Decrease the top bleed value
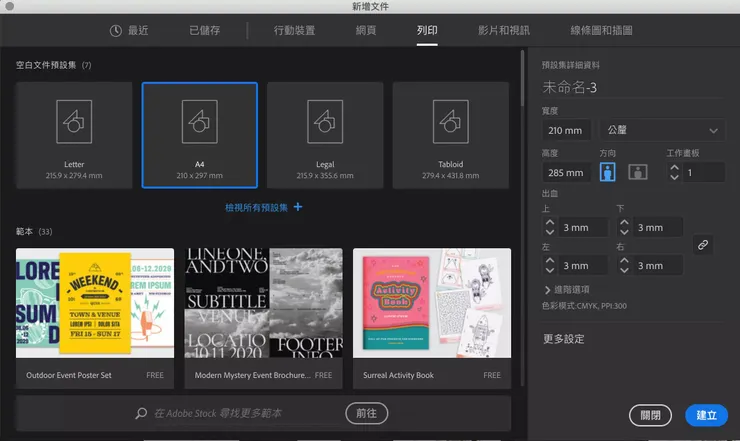The height and width of the screenshot is (441, 740). tap(550, 232)
